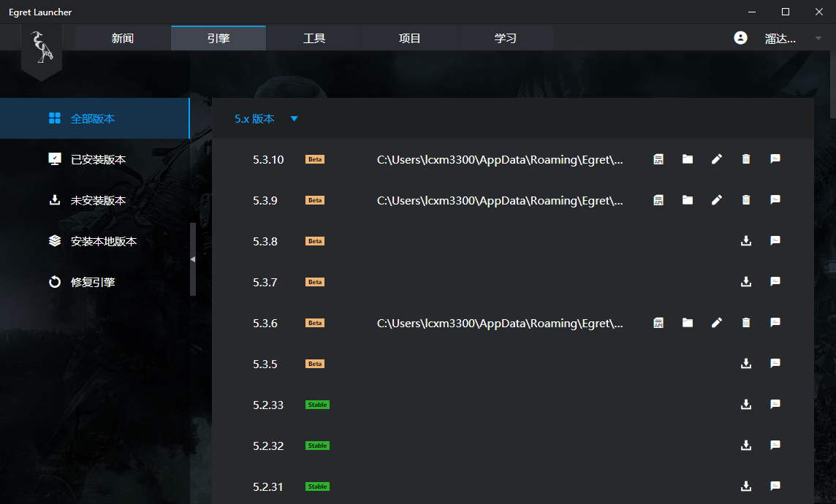Viewport: 836px width, 504px height.
Task: Collapse the sidebar with the left arrow
Action: coord(192,258)
